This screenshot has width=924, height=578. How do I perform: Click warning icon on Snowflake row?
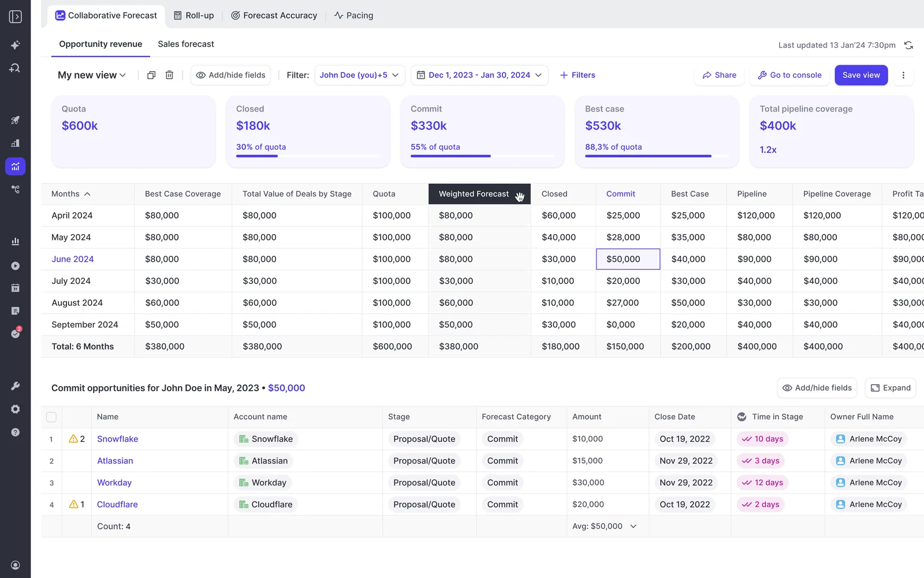click(73, 439)
